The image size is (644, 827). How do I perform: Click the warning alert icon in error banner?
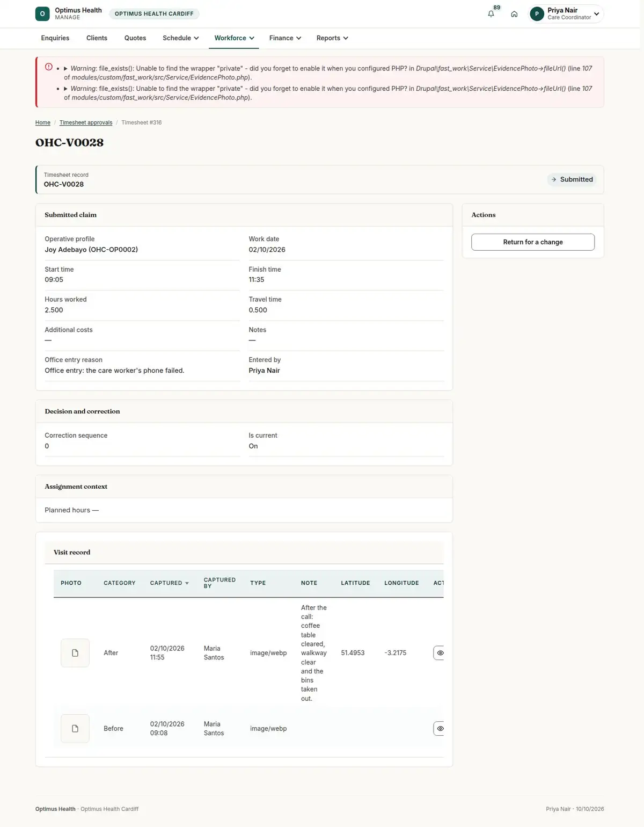[x=49, y=67]
